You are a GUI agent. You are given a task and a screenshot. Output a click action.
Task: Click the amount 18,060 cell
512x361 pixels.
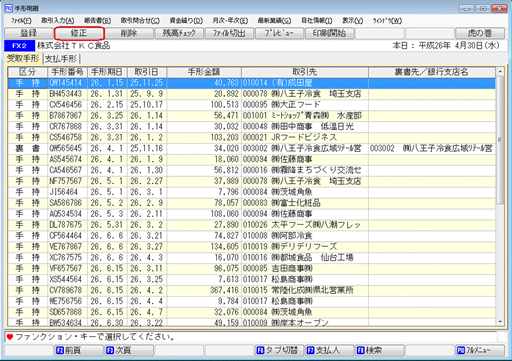204,159
